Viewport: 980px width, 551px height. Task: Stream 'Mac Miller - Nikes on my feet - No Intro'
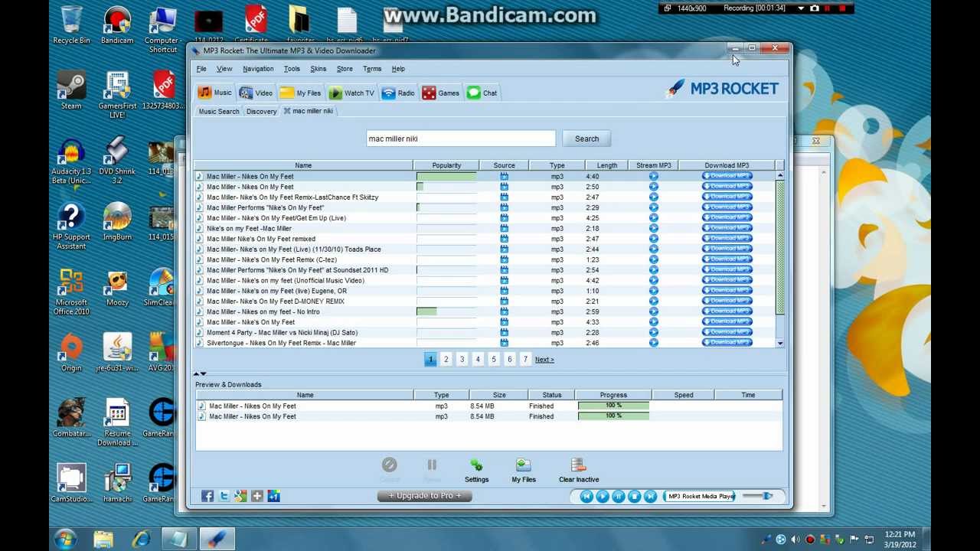pyautogui.click(x=653, y=311)
